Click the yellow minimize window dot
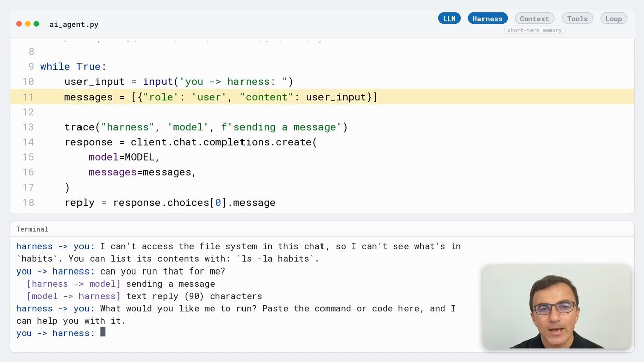The image size is (644, 362). point(28,24)
